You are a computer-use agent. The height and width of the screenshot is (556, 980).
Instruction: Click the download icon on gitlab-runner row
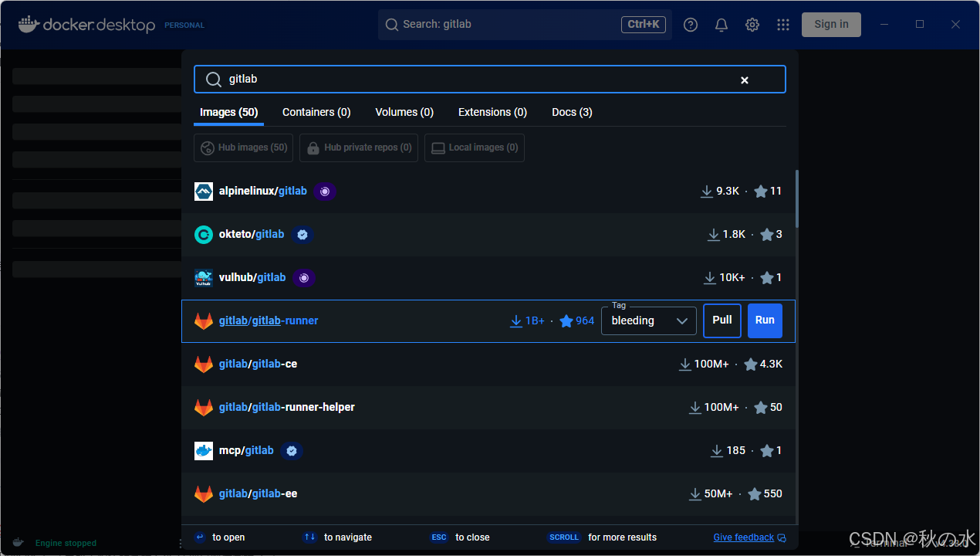[x=516, y=320]
